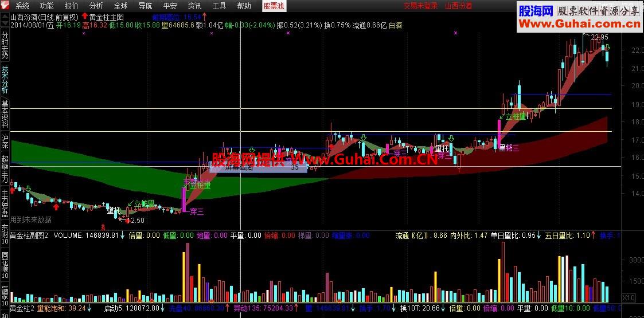Click the 黄金柱副图2 indicator name
Viewport: 644px width, 318px height.
(30, 235)
